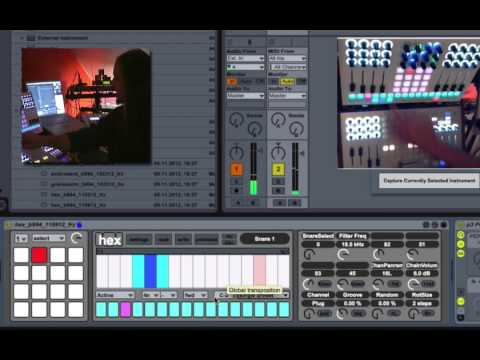Adjust track 2 send A knob
The width and height of the screenshot is (480, 360).
point(278,119)
